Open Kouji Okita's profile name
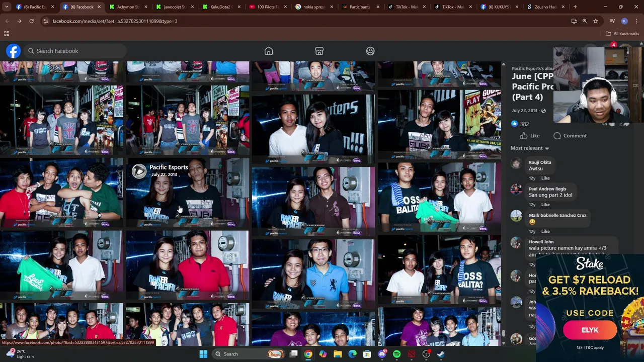Viewport: 644px width, 362px height. tap(540, 162)
